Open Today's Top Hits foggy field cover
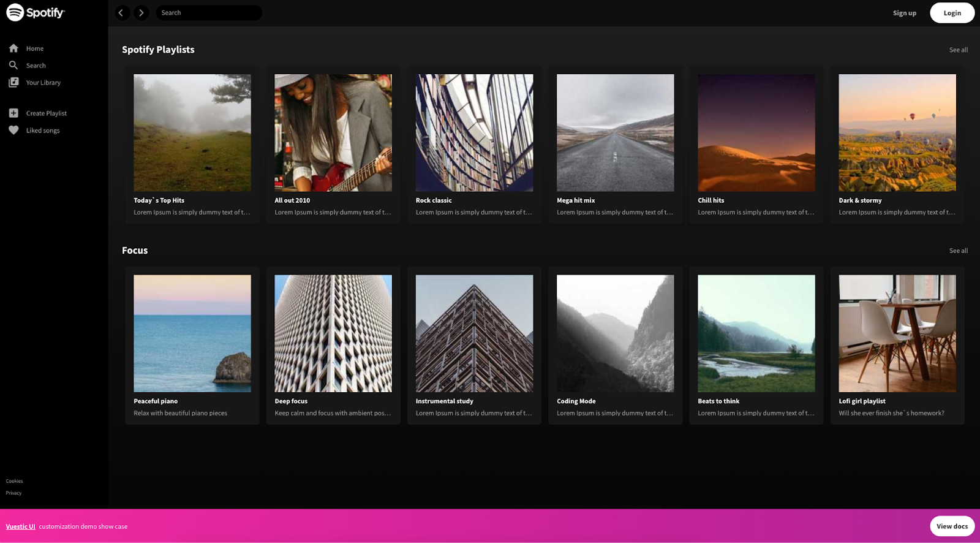Image resolution: width=980 pixels, height=543 pixels. click(x=192, y=133)
